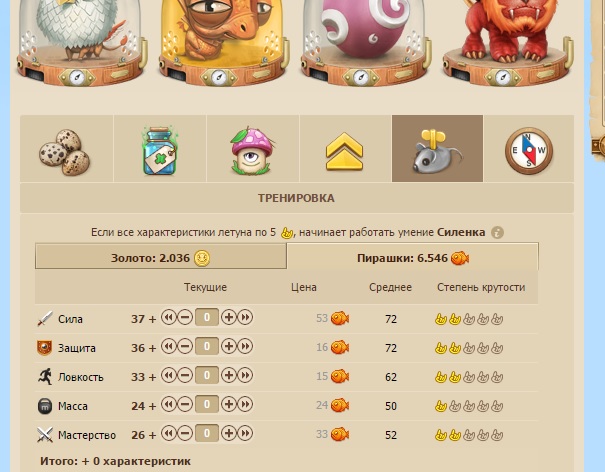Screen dimensions: 605x472
Task: Increase Сила by one with plus
Action: pyautogui.click(x=229, y=318)
